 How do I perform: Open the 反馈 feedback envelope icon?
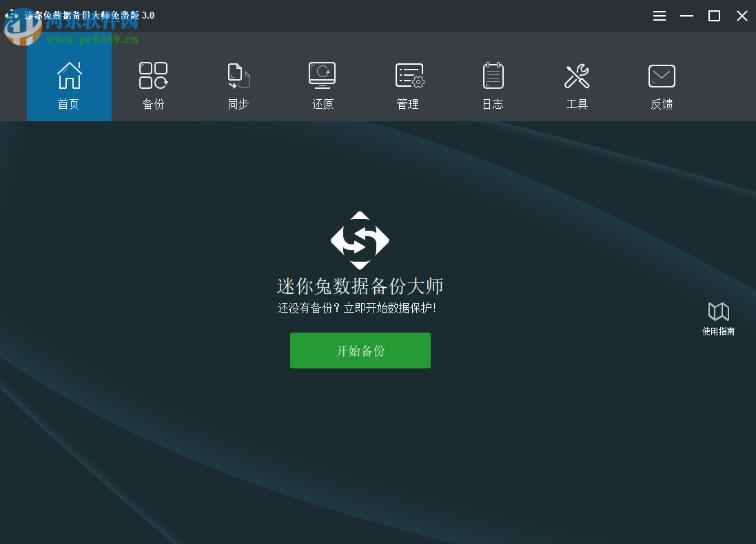tap(662, 75)
